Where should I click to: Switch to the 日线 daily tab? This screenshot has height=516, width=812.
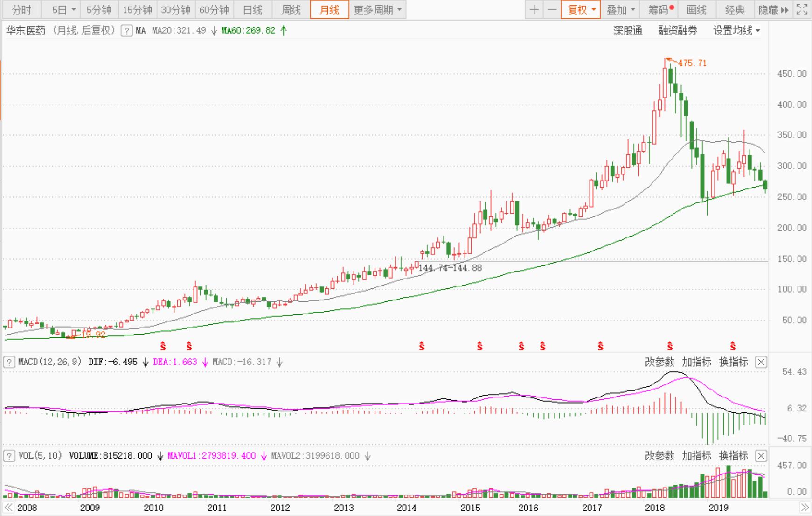tap(253, 10)
